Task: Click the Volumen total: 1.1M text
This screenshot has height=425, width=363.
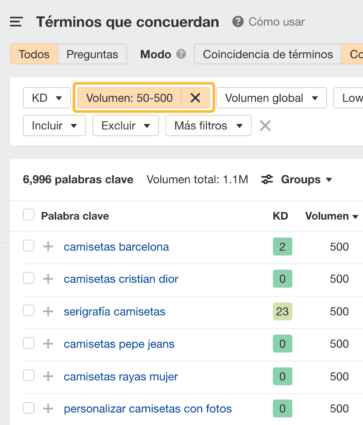Action: (x=197, y=179)
